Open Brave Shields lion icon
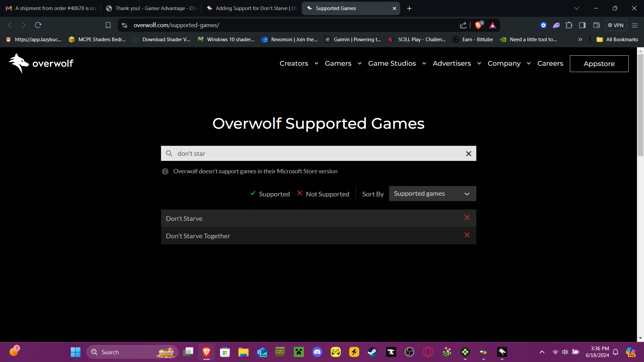 pos(479,25)
